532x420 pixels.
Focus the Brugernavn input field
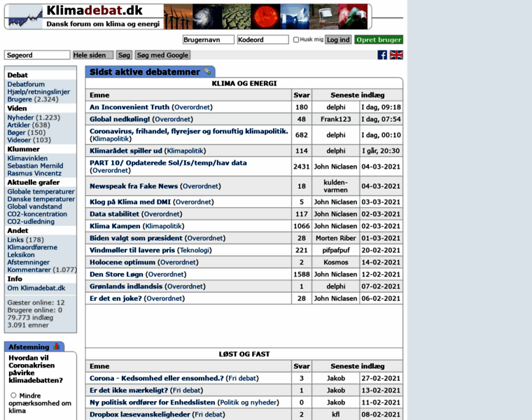(x=209, y=40)
